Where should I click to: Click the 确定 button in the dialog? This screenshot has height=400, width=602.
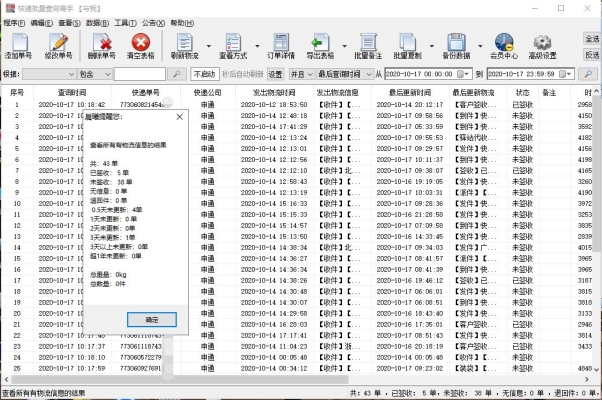click(x=152, y=319)
